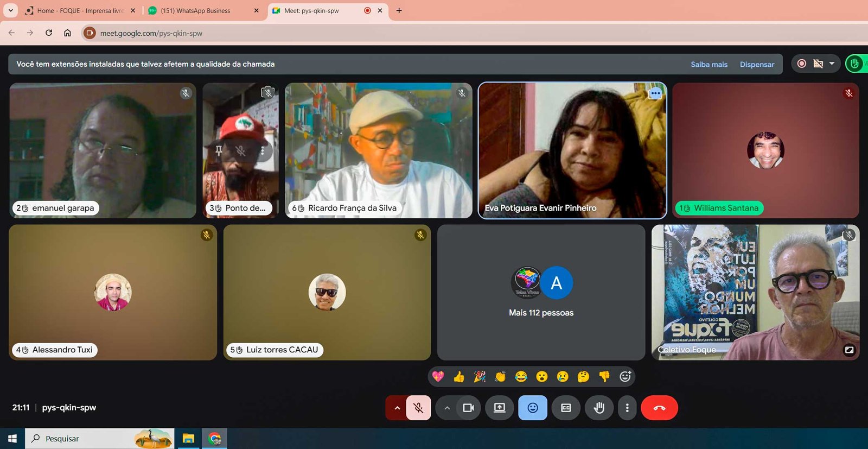Viewport: 868px width, 449px height.
Task: Expand video settings arrow beside camera
Action: tap(447, 408)
